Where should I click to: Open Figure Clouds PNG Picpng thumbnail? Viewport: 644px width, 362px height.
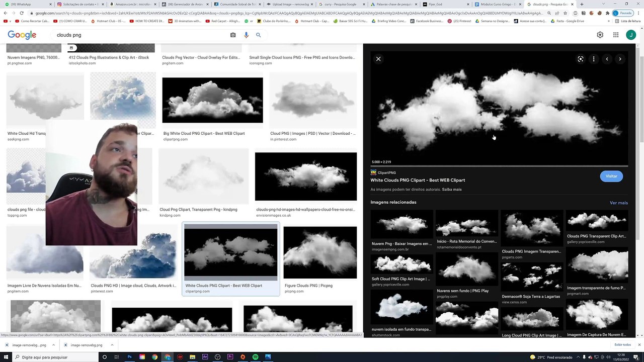point(320,252)
